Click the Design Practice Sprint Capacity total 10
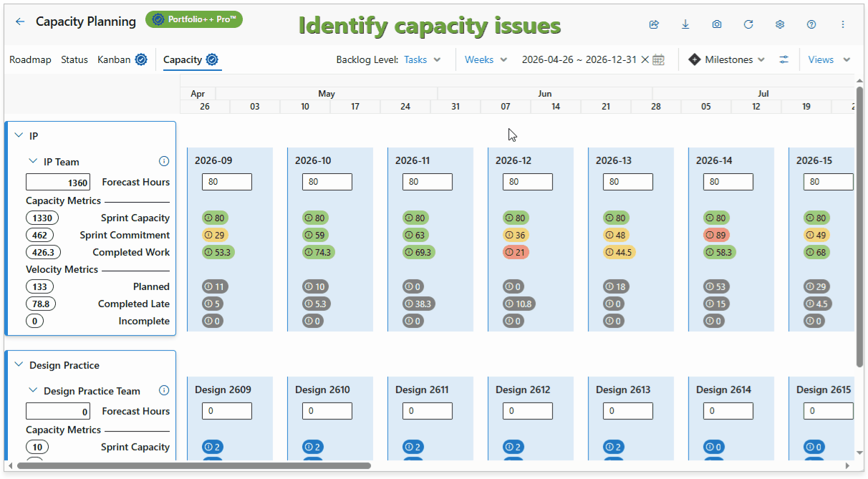Viewport: 868px width, 479px height. click(37, 447)
